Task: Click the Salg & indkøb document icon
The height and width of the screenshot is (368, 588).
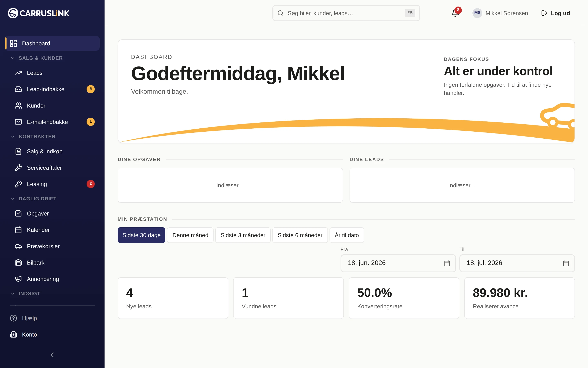Action: tap(18, 151)
